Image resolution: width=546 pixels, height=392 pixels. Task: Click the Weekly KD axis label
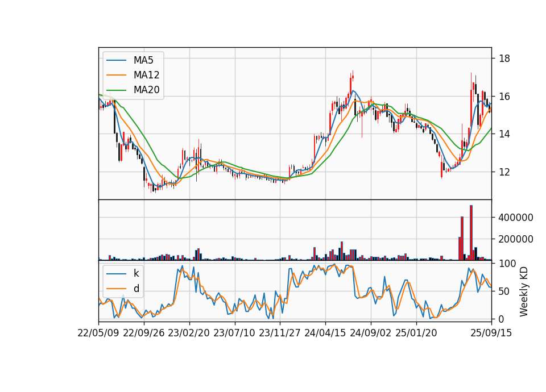[x=523, y=292]
